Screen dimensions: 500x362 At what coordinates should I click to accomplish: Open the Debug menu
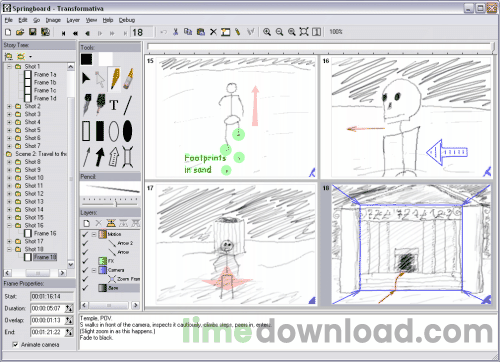coord(127,20)
